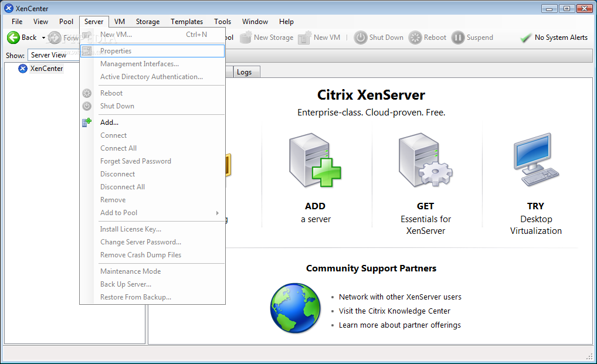Maximize the XenCenter window
597x364 pixels.
tap(567, 8)
